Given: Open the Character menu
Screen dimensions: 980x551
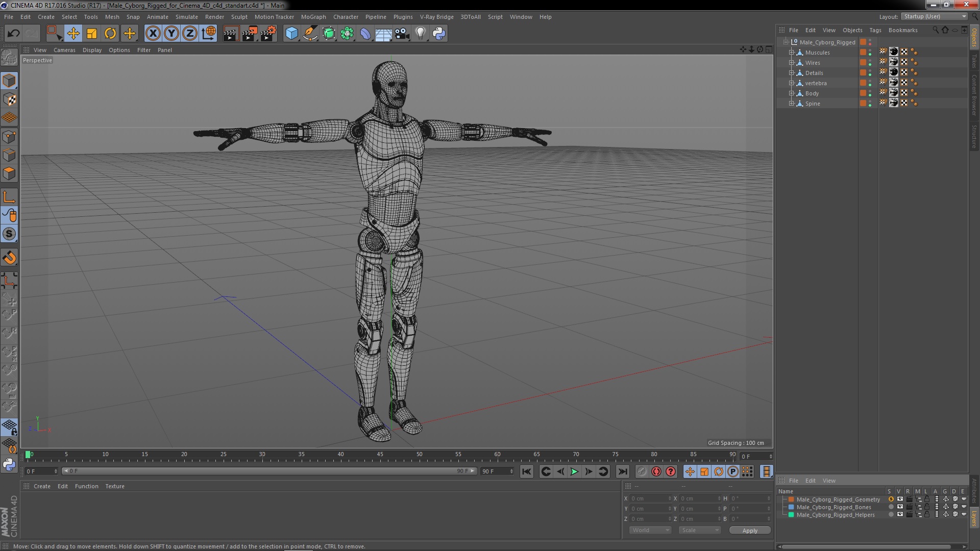Looking at the screenshot, I should tap(346, 17).
